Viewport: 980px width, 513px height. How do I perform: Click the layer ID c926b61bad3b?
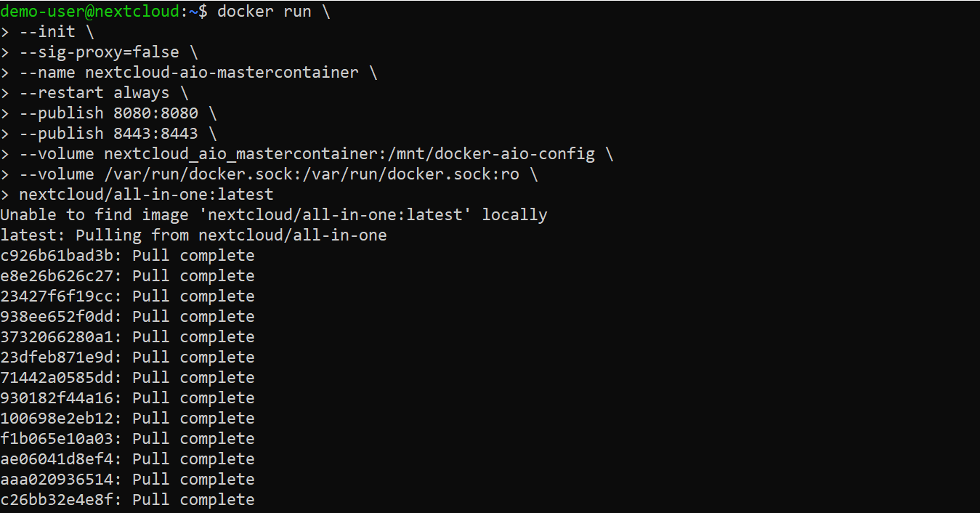coord(61,256)
